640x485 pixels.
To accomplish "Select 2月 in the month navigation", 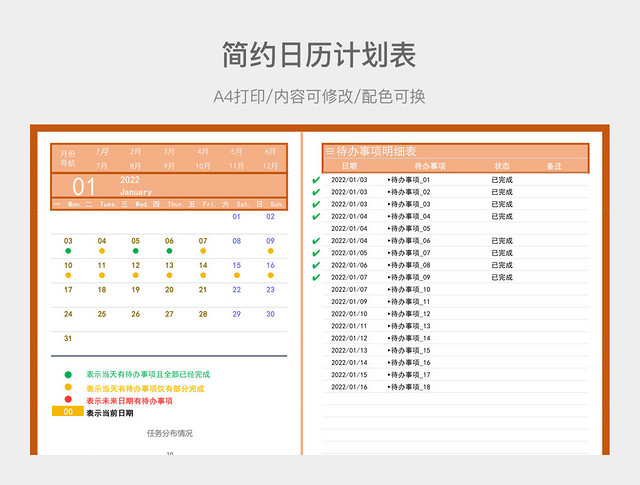I will 136,152.
